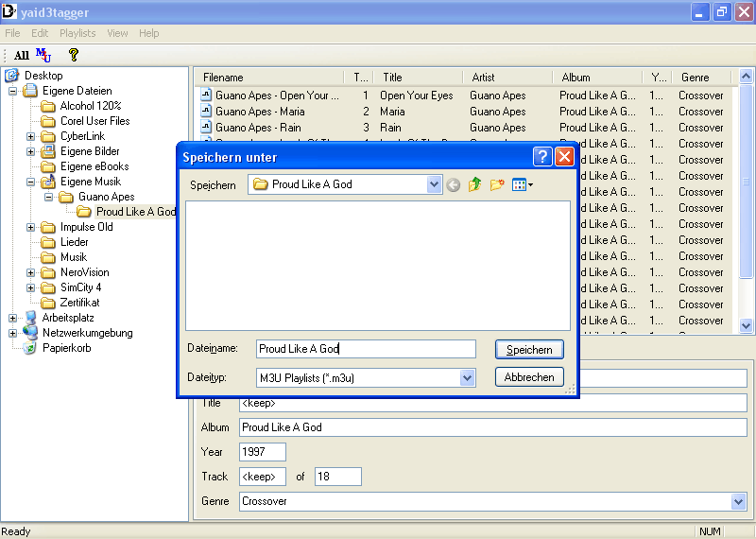Open the Edit menu
This screenshot has width=756, height=539.
40,33
